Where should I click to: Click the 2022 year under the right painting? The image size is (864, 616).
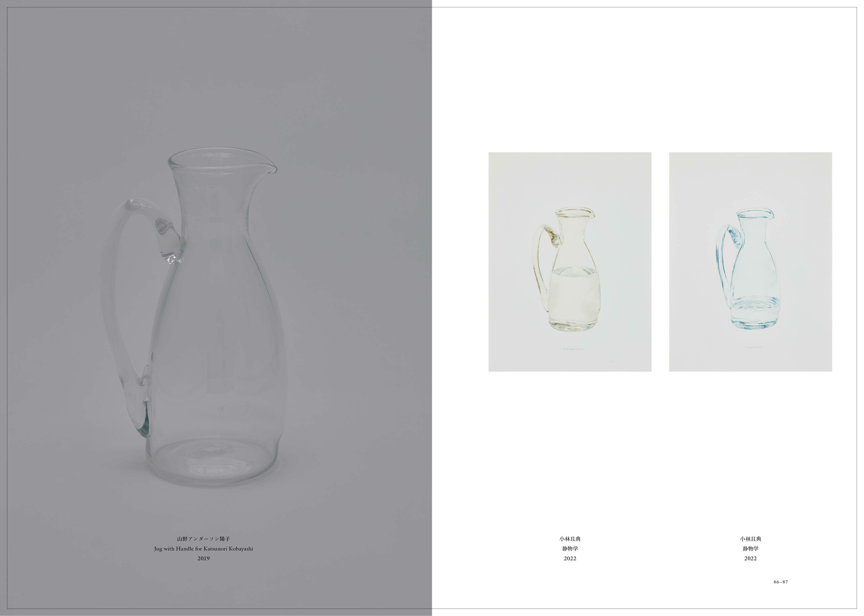[750, 558]
